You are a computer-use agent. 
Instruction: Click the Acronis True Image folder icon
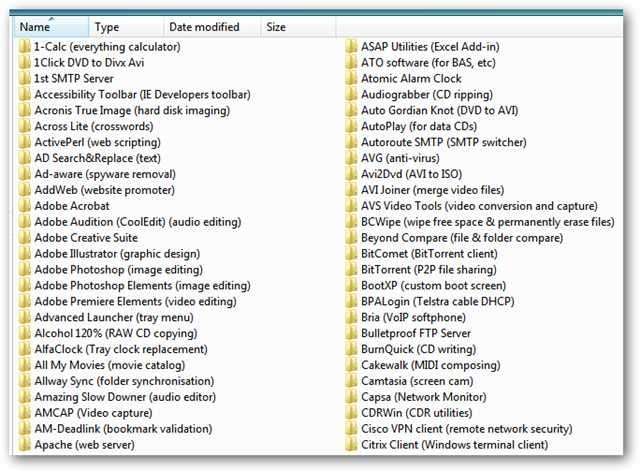tap(24, 110)
